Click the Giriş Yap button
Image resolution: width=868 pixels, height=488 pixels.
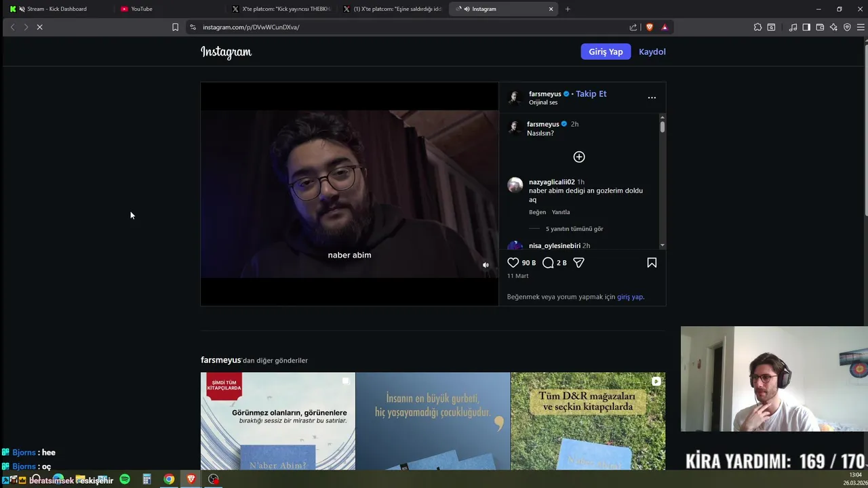(x=606, y=52)
